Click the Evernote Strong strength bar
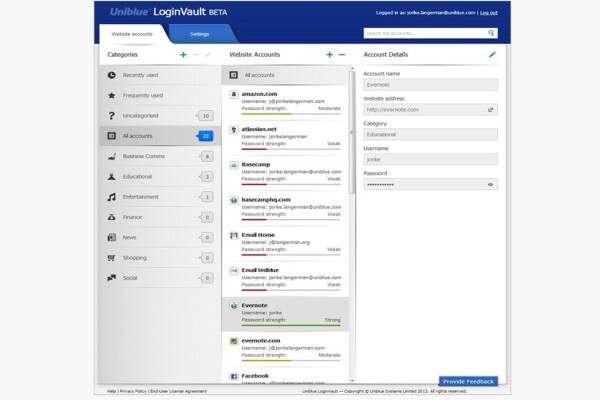The width and height of the screenshot is (600, 400). 291,325
